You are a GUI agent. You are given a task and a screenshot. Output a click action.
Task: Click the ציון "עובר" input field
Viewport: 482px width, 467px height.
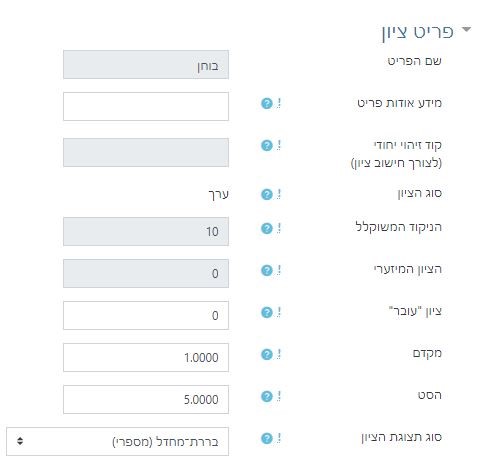click(x=146, y=315)
